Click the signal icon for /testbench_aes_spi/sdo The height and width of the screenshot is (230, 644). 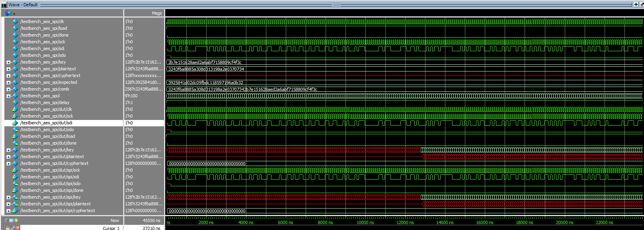[15, 55]
